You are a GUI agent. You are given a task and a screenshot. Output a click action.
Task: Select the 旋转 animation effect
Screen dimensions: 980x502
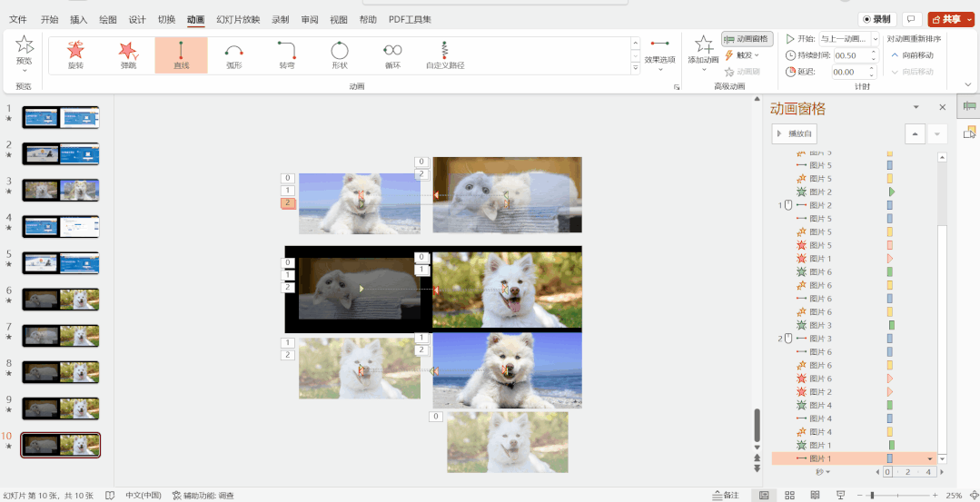click(x=75, y=55)
